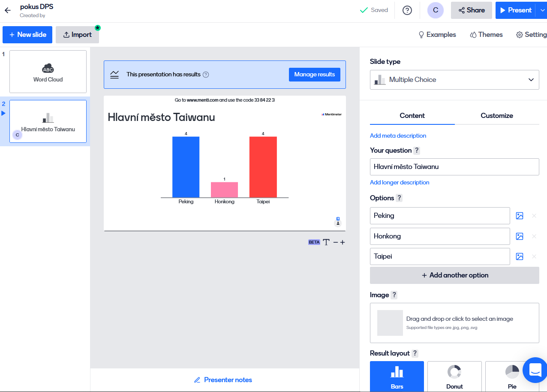The width and height of the screenshot is (547, 392).
Task: Select the Word Cloud slide thumbnail
Action: point(48,72)
